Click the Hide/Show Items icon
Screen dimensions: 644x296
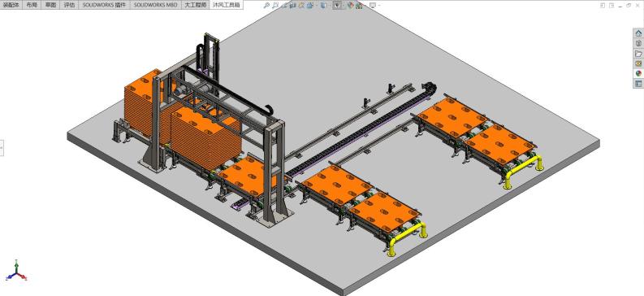coord(337,6)
